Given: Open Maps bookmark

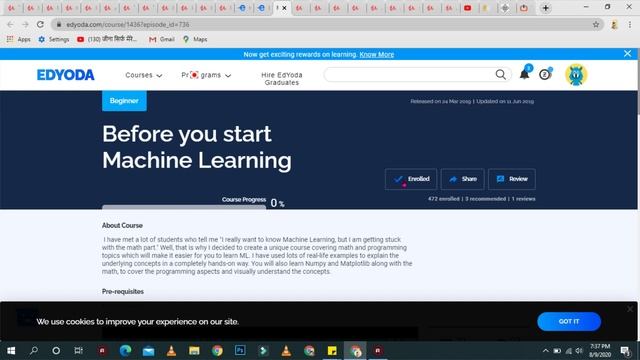Looking at the screenshot, I should tap(195, 39).
